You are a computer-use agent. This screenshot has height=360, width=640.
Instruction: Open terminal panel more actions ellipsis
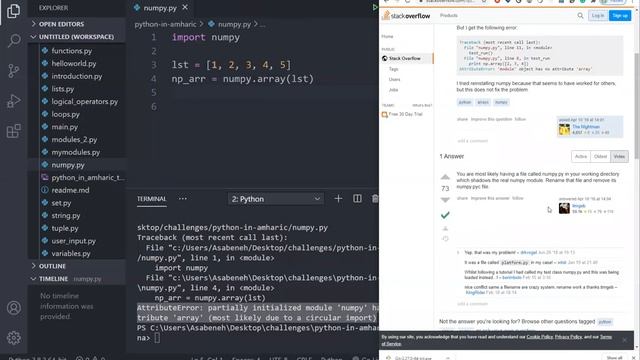click(182, 199)
